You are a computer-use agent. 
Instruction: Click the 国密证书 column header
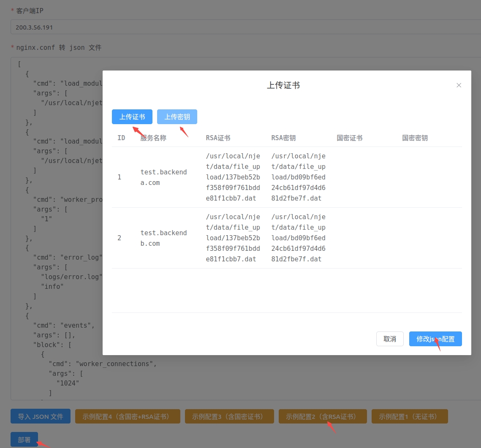(349, 138)
